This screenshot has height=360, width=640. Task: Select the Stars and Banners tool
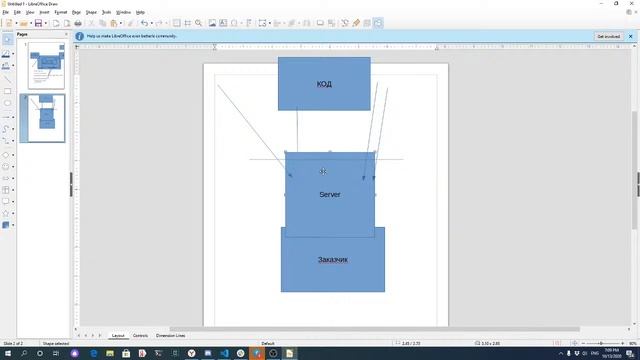[x=6, y=213]
